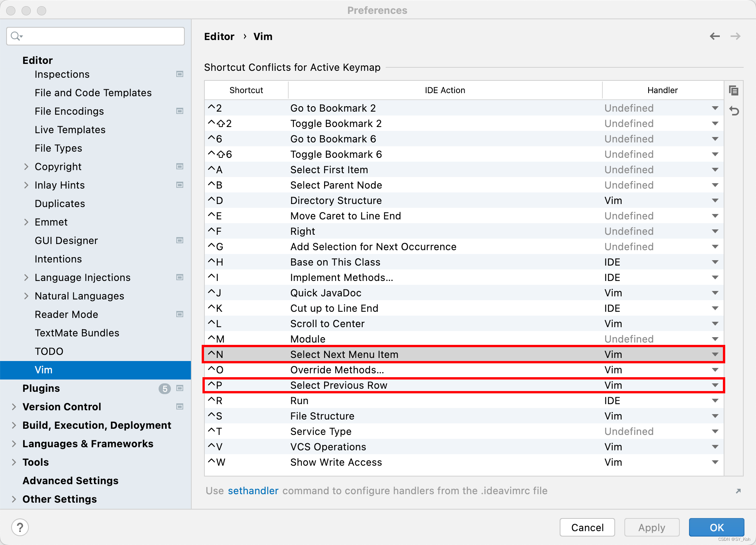The height and width of the screenshot is (545, 756).
Task: Go back with the left arrow icon
Action: coord(715,36)
